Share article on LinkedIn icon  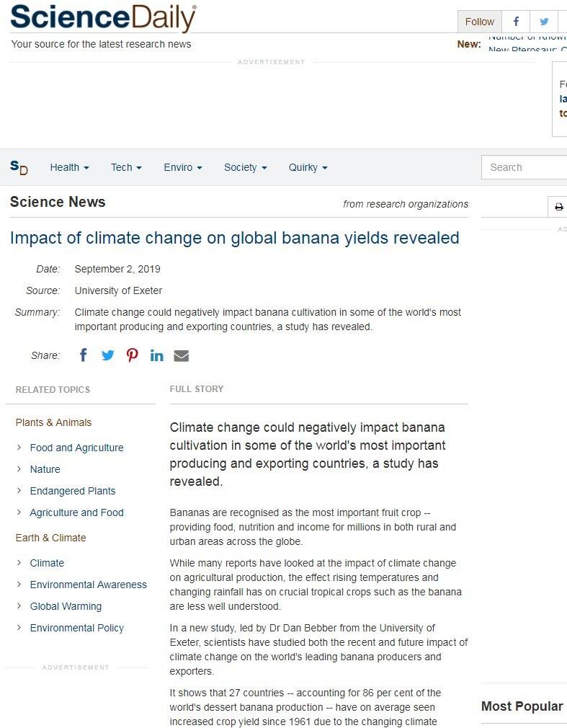point(156,355)
